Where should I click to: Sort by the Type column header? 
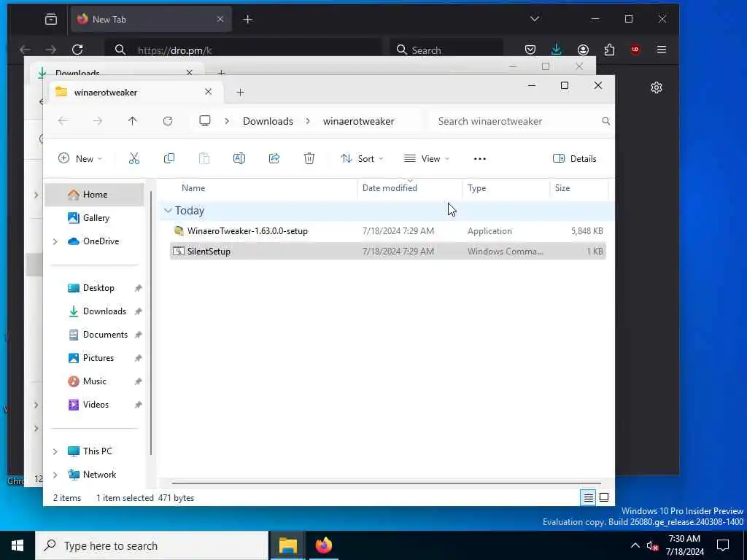[x=506, y=188]
